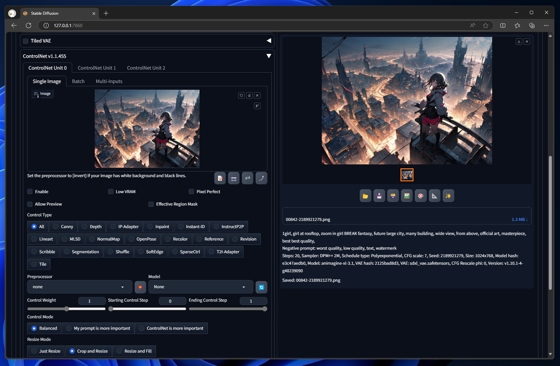Open the Batch input tab
The height and width of the screenshot is (366, 560).
pos(78,81)
